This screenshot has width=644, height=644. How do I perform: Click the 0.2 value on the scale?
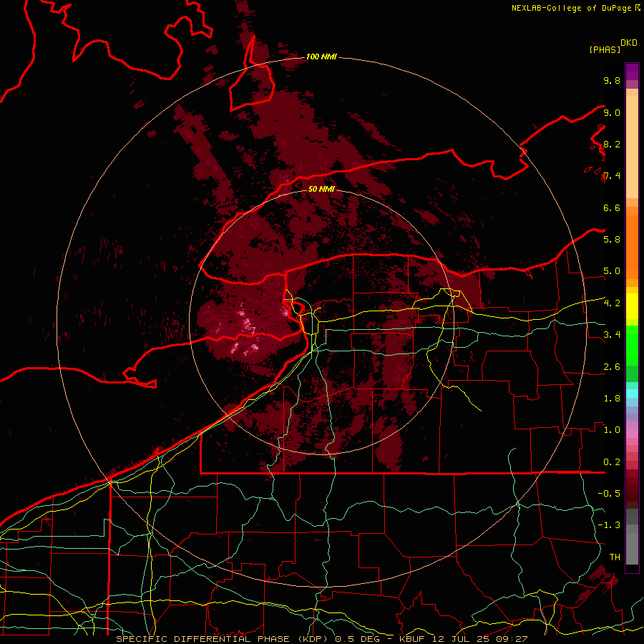point(612,462)
